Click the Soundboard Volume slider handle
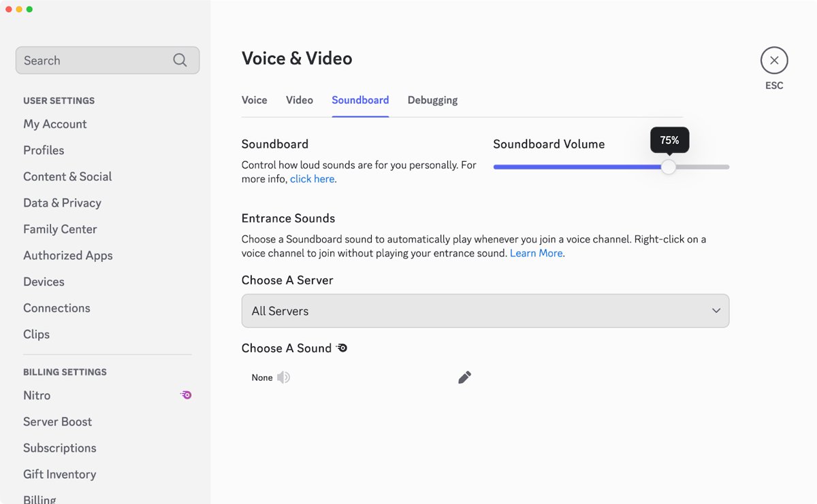Image resolution: width=817 pixels, height=504 pixels. tap(669, 167)
